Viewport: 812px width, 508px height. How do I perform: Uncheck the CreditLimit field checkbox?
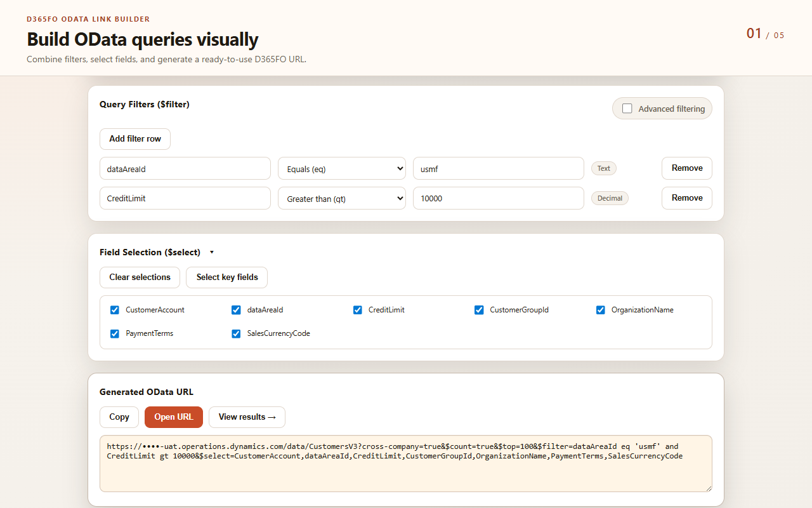[x=358, y=310]
